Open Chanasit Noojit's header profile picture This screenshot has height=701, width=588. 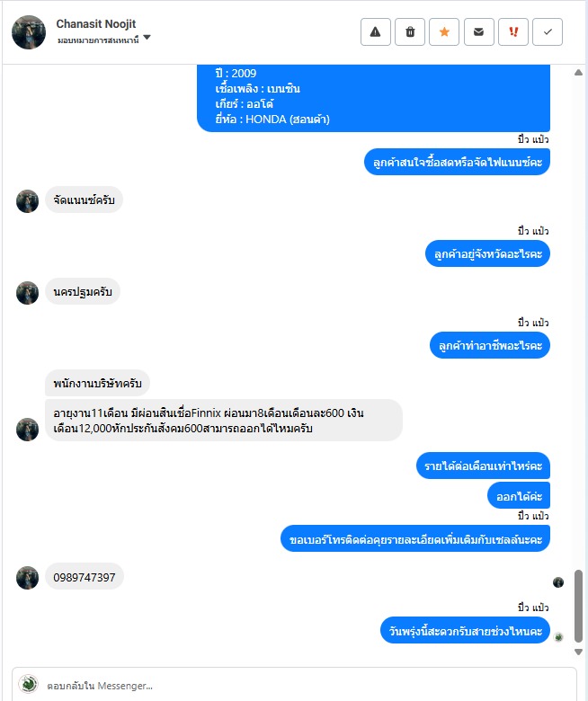pos(29,32)
